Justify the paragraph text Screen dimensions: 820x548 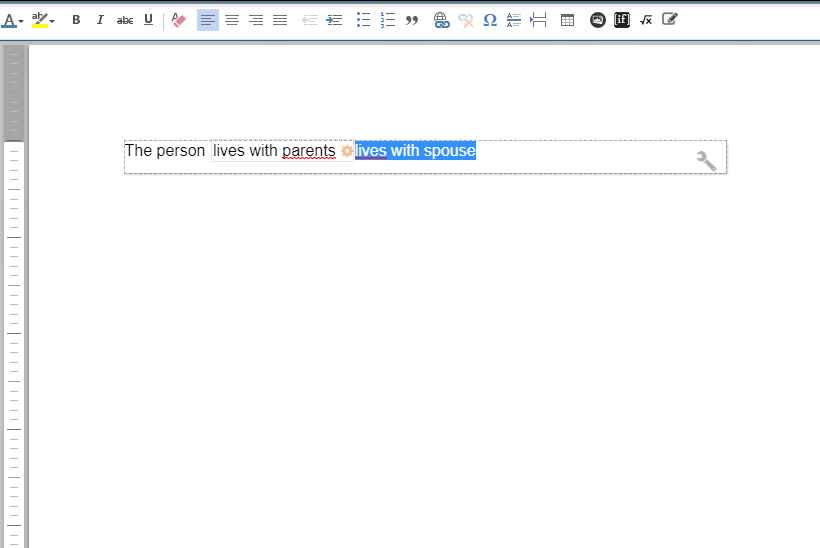tap(280, 20)
